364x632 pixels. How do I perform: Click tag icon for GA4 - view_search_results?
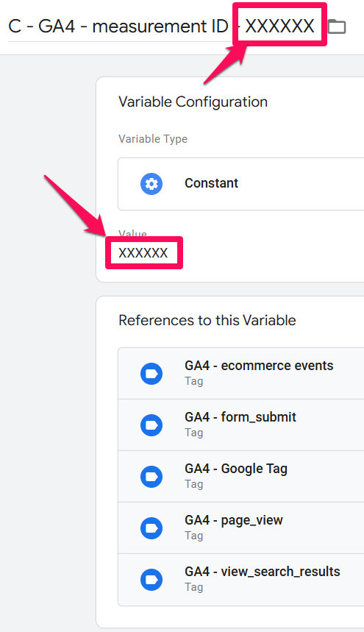pyautogui.click(x=151, y=580)
